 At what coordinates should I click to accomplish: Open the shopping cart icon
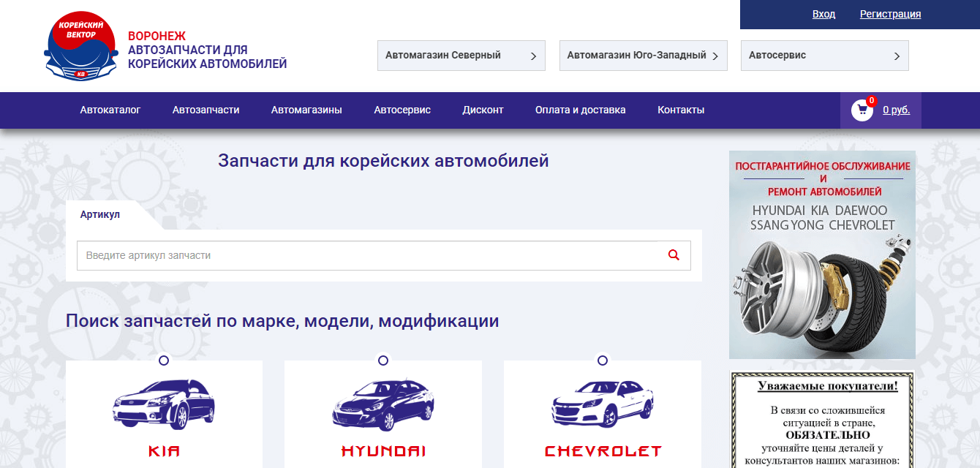(x=862, y=110)
